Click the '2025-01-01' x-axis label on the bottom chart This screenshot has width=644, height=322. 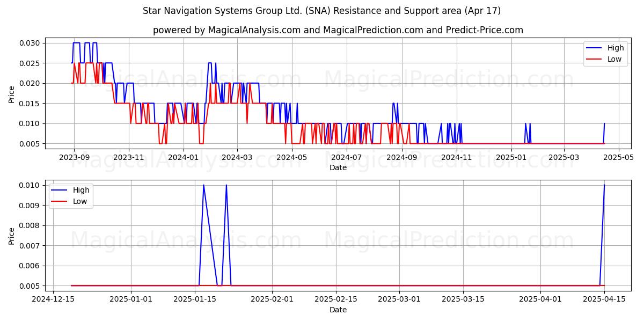pos(131,299)
